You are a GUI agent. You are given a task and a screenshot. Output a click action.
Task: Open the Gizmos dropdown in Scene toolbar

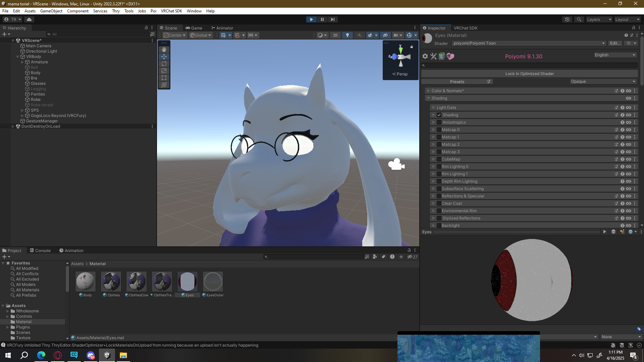tap(416, 35)
